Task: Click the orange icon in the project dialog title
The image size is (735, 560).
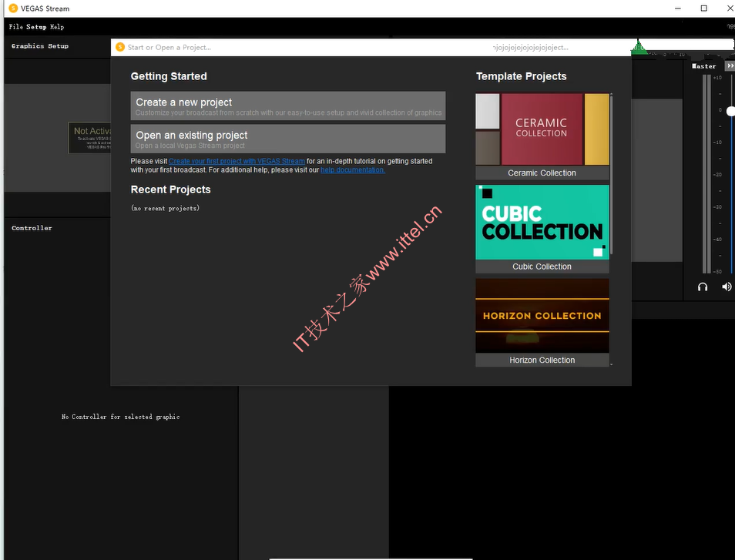Action: pos(120,47)
